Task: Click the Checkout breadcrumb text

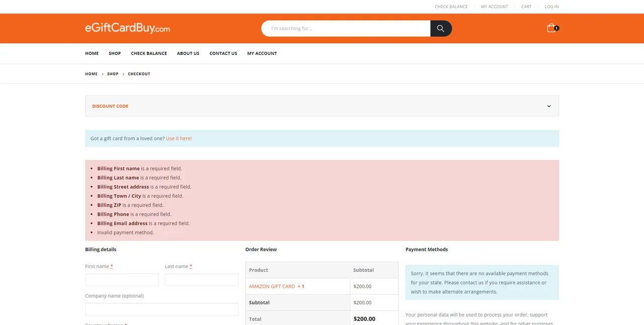Action: [x=139, y=74]
